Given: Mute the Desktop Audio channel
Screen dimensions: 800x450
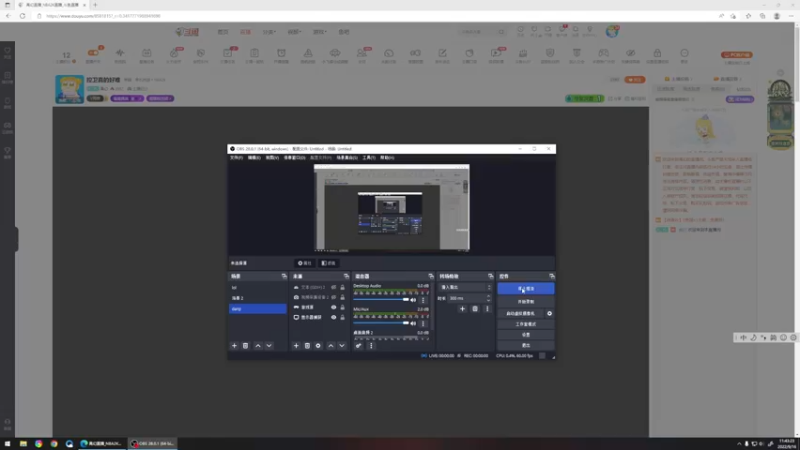Looking at the screenshot, I should pos(413,300).
